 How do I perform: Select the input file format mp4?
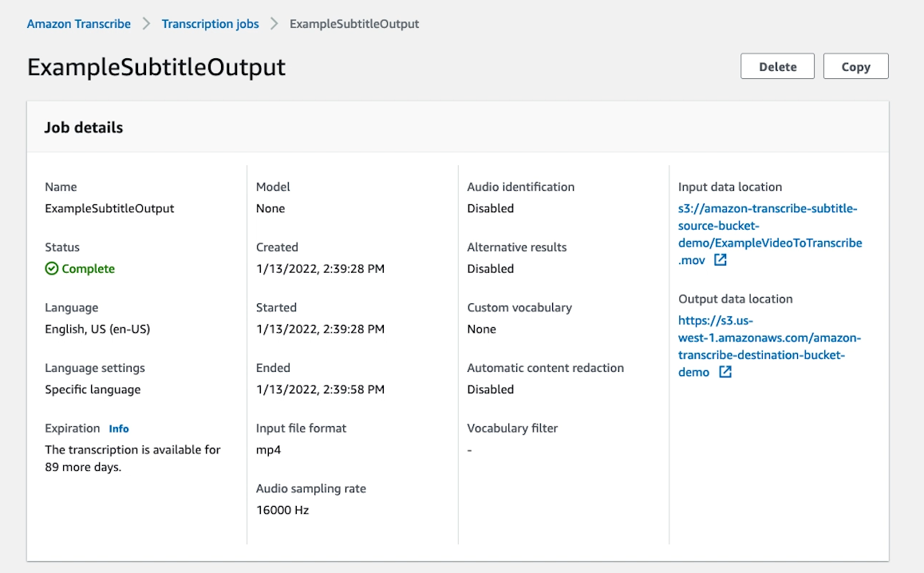(268, 450)
